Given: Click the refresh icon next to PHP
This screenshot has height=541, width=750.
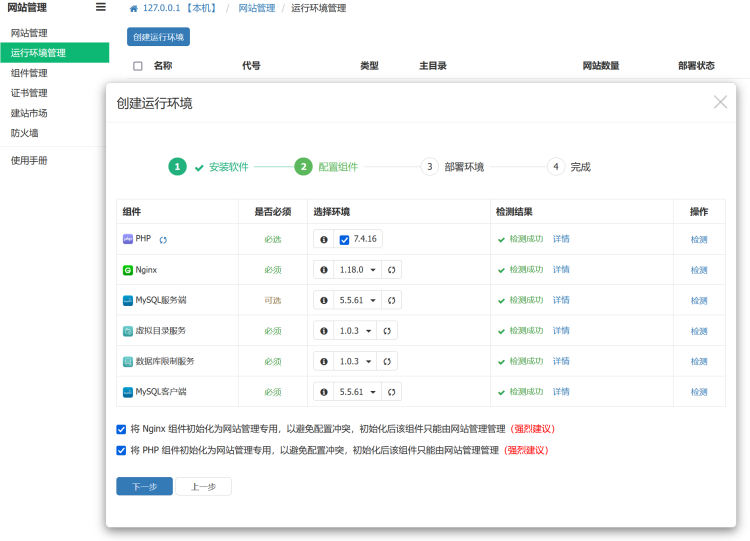Looking at the screenshot, I should tap(163, 240).
